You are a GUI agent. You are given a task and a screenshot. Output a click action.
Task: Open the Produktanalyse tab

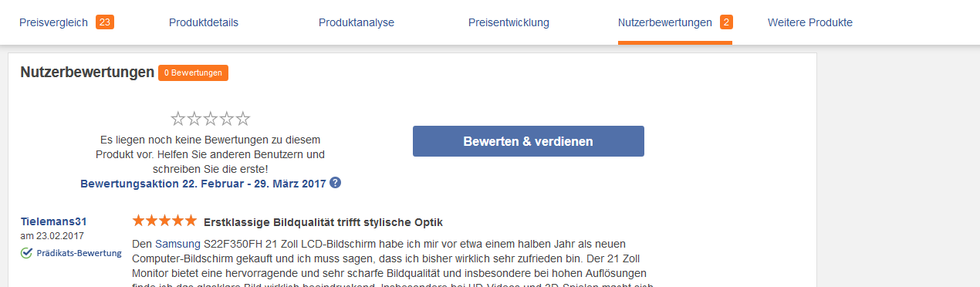tap(357, 22)
